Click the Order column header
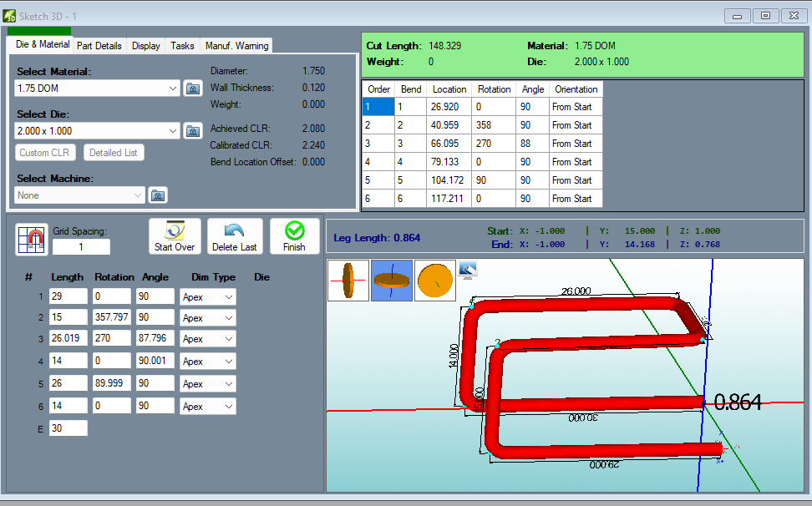812x506 pixels. pyautogui.click(x=378, y=89)
